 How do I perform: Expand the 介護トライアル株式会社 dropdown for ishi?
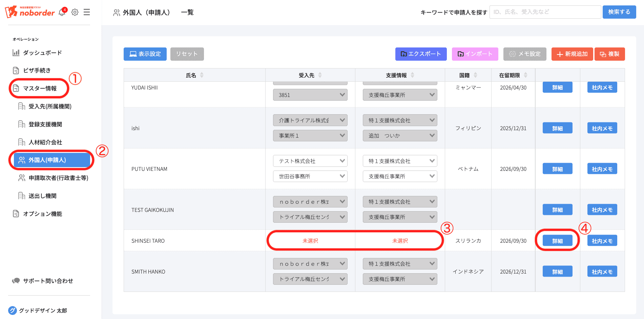click(x=310, y=120)
